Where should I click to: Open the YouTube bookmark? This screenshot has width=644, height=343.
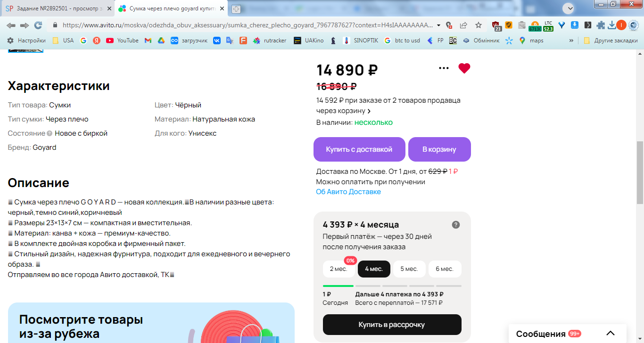click(x=123, y=41)
